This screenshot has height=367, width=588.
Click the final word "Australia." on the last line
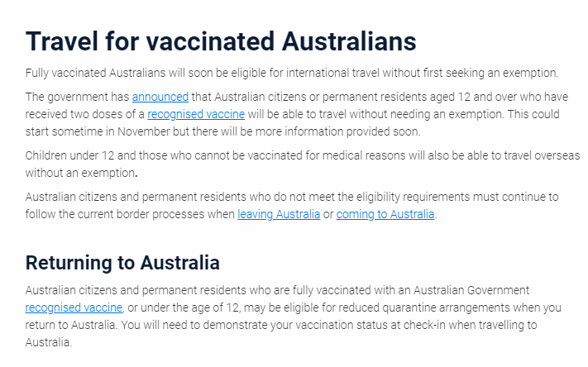pos(49,342)
